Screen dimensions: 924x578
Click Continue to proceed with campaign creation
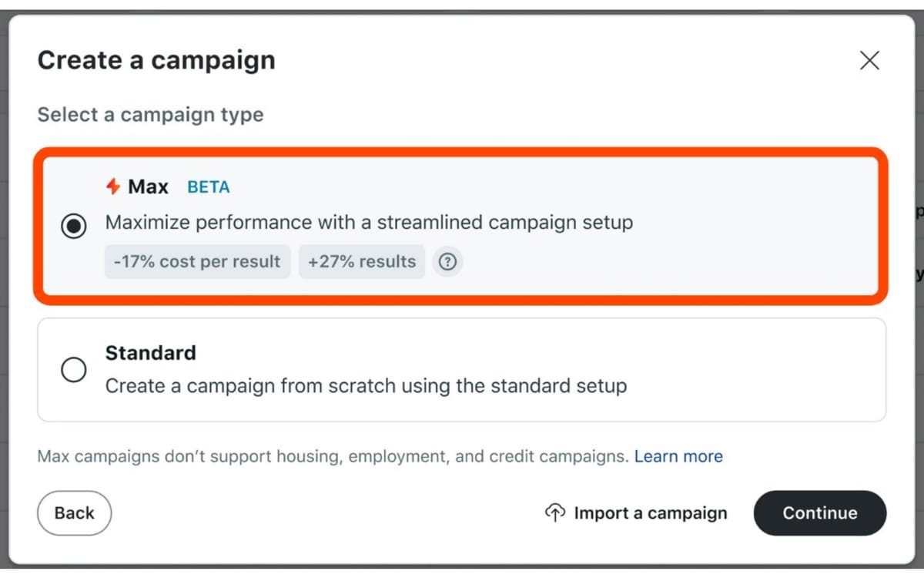point(819,512)
